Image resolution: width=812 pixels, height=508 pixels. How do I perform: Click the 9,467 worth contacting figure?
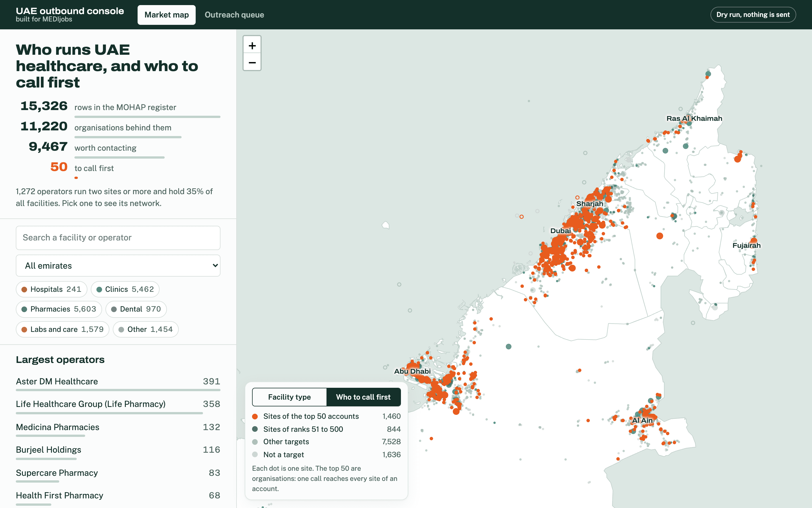[48, 146]
